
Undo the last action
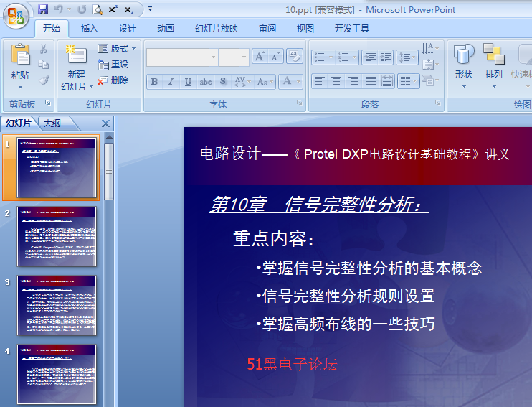tap(58, 9)
